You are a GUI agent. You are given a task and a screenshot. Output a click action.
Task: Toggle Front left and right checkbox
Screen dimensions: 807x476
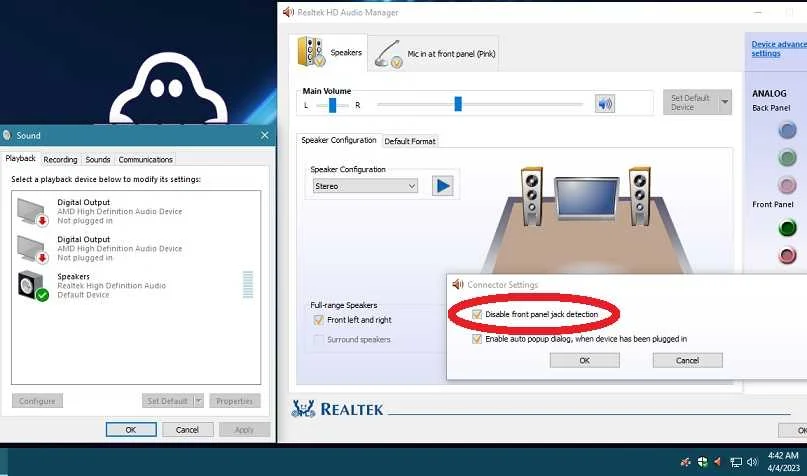[318, 320]
